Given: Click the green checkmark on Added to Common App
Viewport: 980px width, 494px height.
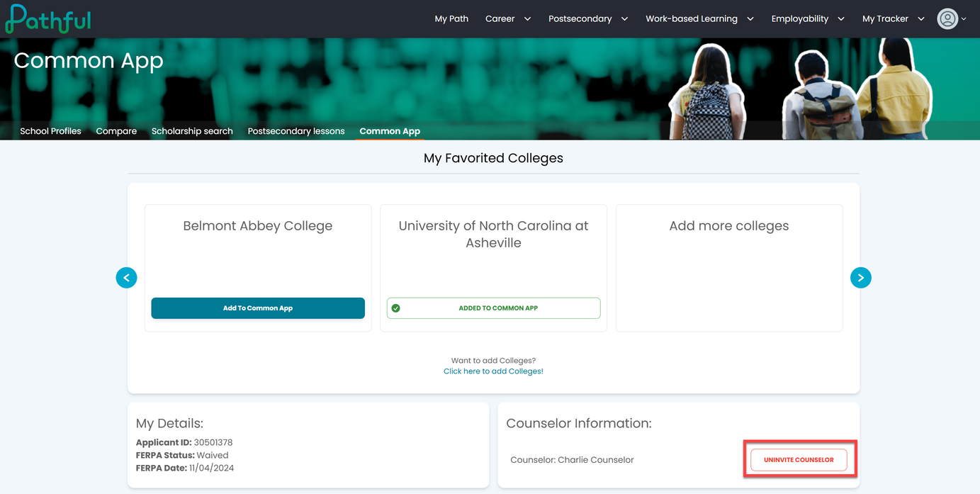Looking at the screenshot, I should (396, 308).
